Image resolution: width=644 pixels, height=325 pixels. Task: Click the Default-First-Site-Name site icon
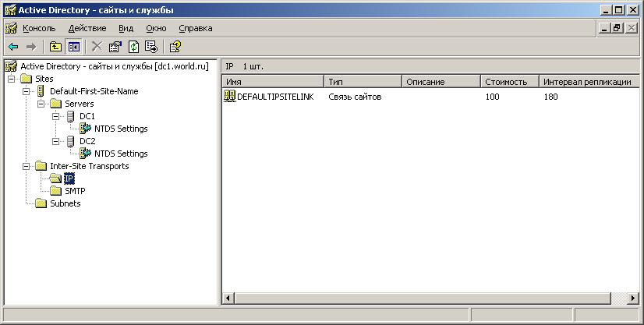pos(41,91)
